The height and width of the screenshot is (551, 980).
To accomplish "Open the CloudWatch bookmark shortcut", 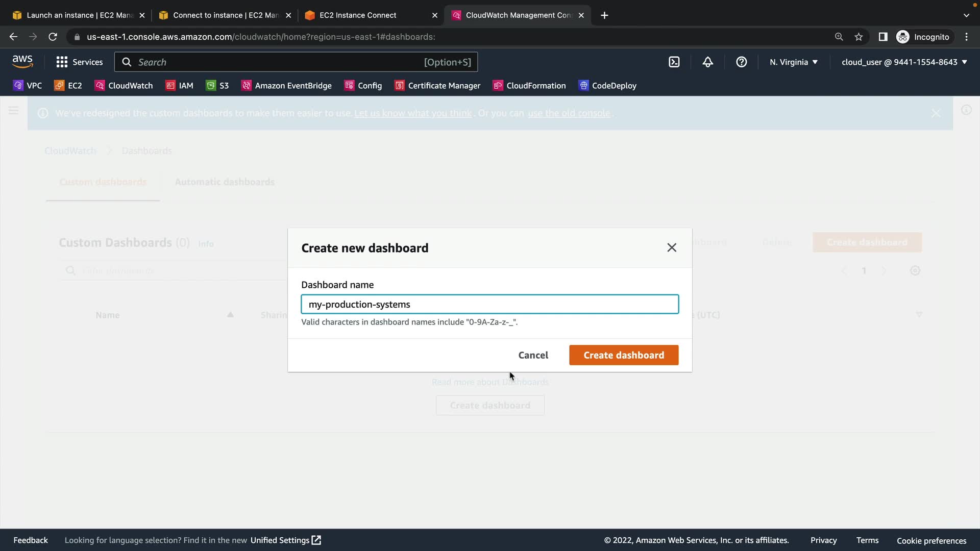I will click(124, 86).
